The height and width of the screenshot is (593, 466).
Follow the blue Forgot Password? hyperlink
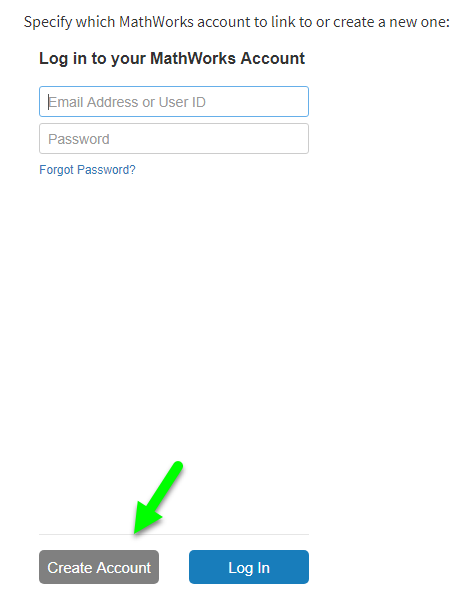(x=87, y=170)
